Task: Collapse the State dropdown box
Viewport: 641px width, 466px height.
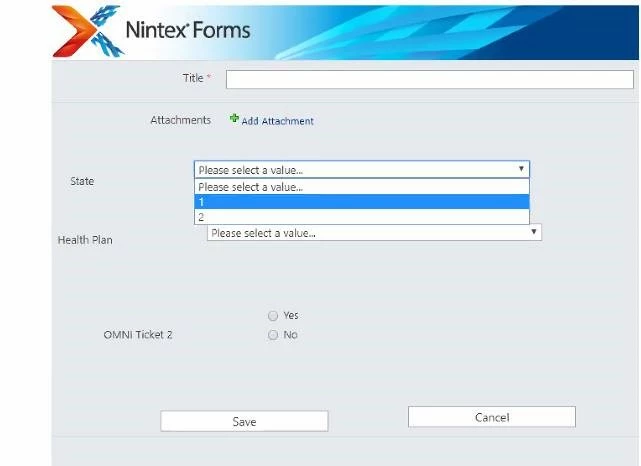Action: tap(362, 169)
